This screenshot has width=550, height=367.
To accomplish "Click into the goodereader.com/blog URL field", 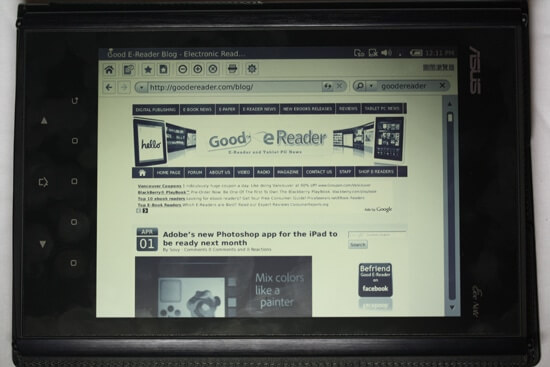I will [x=234, y=87].
